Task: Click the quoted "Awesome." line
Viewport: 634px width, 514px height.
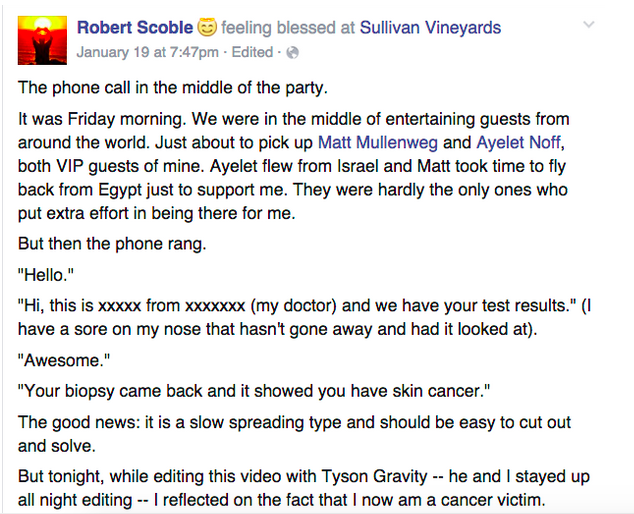Action: (x=64, y=360)
